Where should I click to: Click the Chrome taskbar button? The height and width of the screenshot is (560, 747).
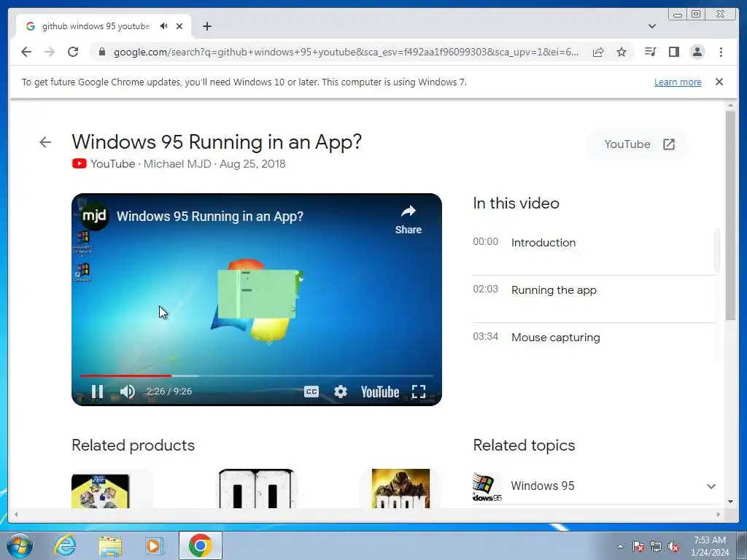tap(200, 545)
